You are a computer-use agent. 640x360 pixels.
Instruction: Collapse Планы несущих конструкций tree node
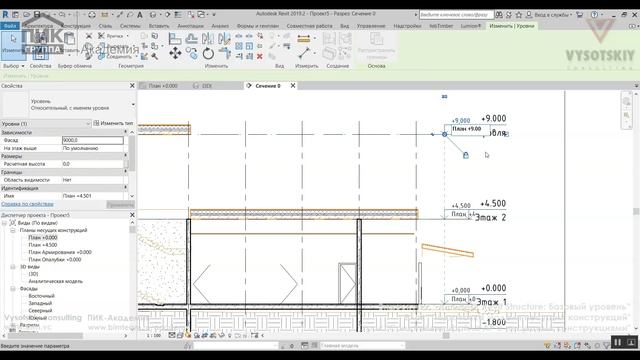point(13,230)
